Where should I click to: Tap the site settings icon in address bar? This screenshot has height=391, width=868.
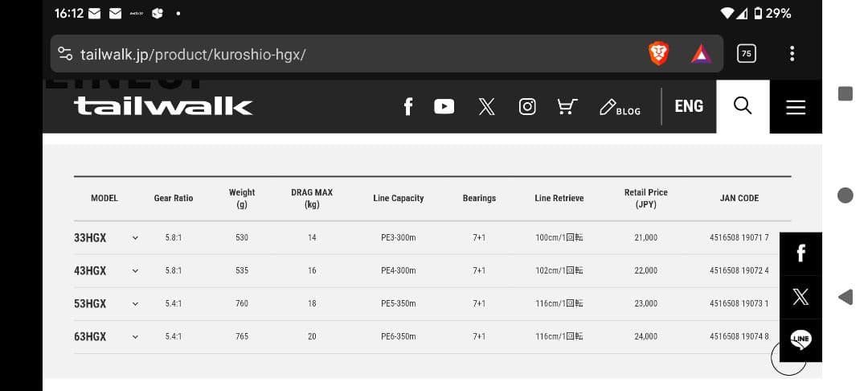[x=65, y=54]
